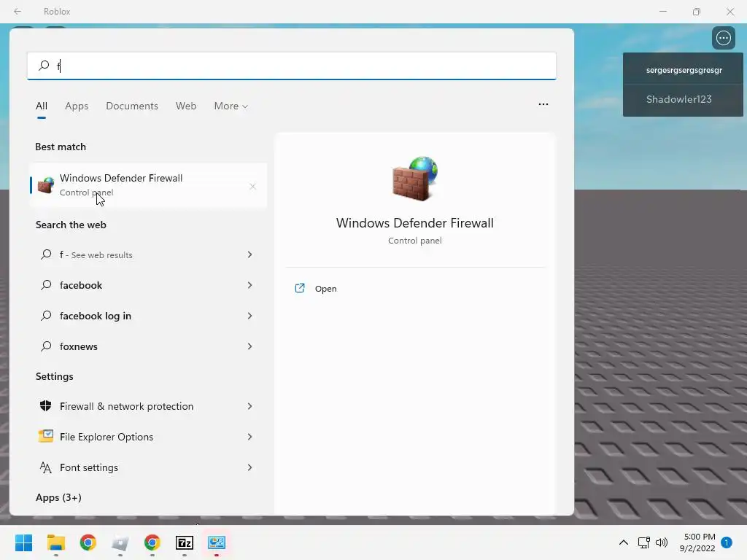Show hidden system tray icons
747x560 pixels.
(623, 542)
